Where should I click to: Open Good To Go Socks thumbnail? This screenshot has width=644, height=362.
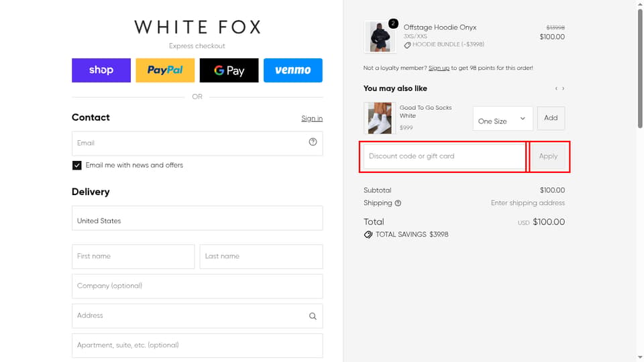[x=380, y=118]
